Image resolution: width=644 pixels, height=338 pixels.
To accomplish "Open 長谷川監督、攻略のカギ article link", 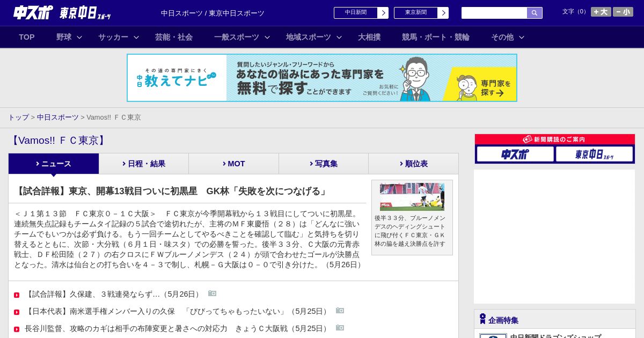I will (x=177, y=328).
